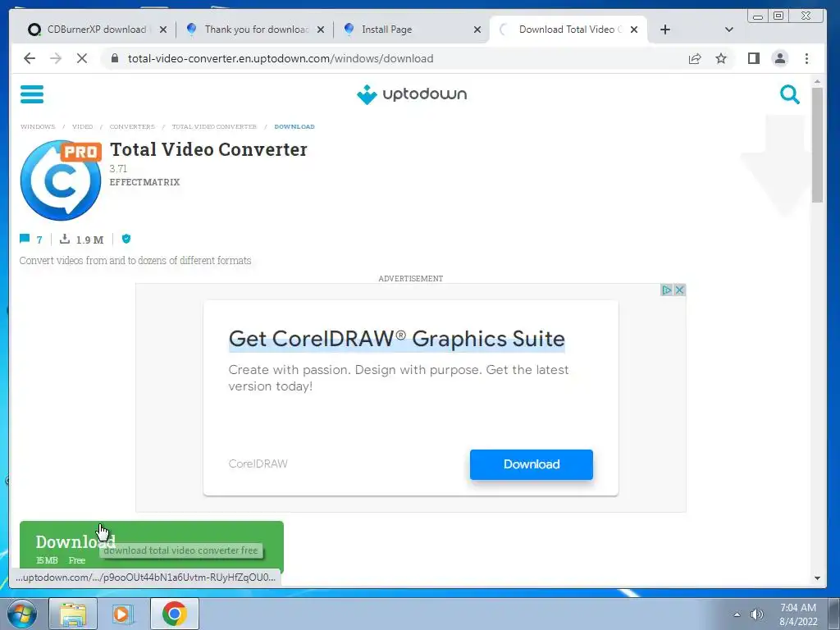Click the EFFECTMATRIX developer name
Viewport: 840px width, 630px height.
[144, 182]
